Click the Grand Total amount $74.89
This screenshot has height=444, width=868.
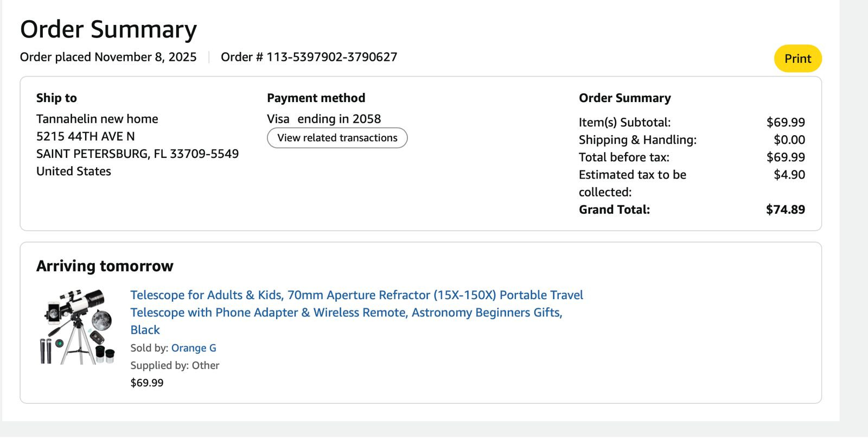click(785, 210)
